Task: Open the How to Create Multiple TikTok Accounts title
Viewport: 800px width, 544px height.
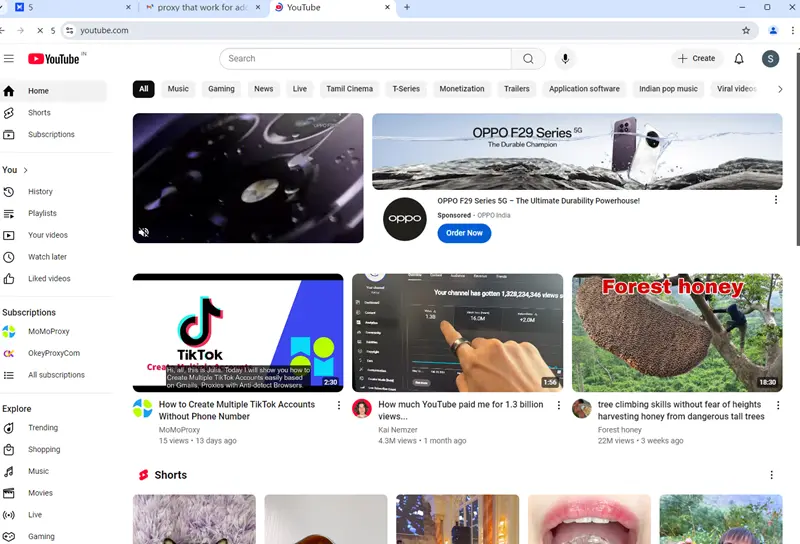Action: pyautogui.click(x=237, y=410)
